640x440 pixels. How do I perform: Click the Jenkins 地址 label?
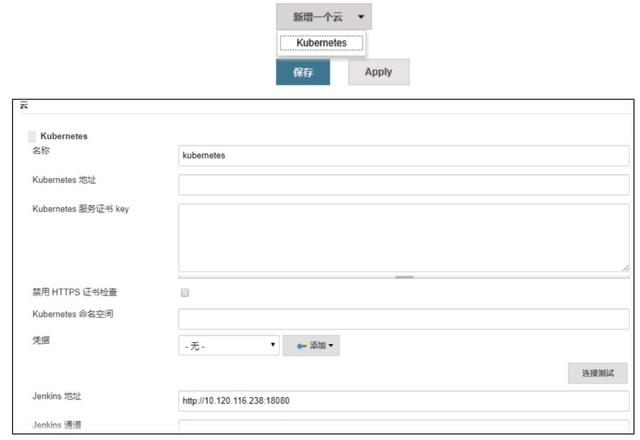[57, 396]
